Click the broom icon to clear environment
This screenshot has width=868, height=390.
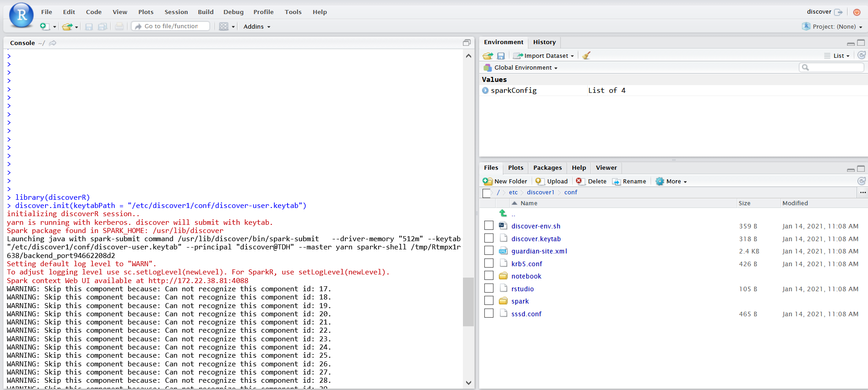(586, 56)
